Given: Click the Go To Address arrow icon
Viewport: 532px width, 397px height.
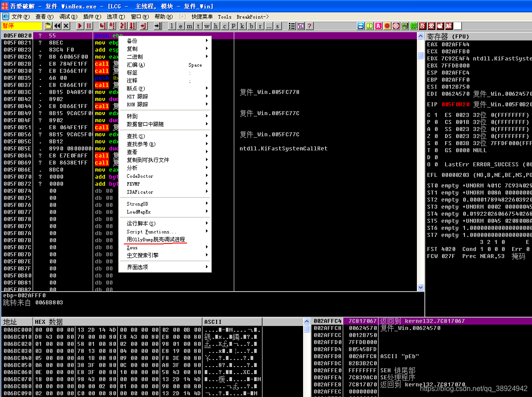Looking at the screenshot, I should pyautogui.click(x=158, y=26).
